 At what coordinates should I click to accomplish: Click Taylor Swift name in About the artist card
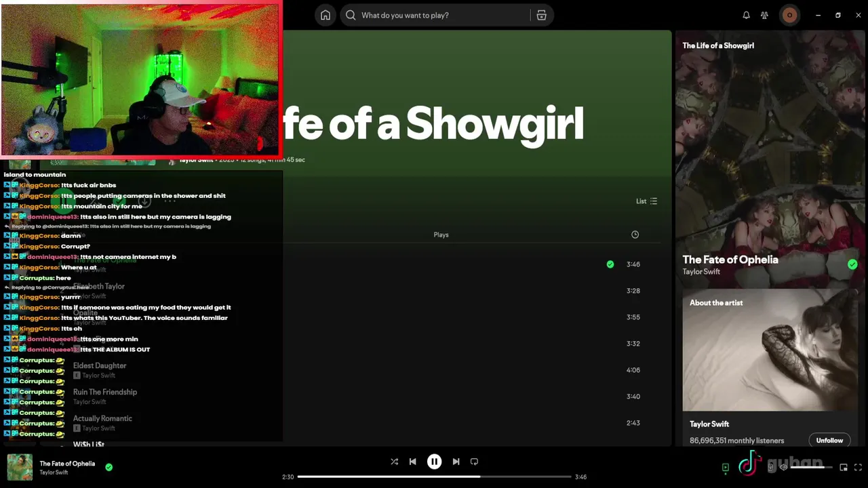pos(709,424)
